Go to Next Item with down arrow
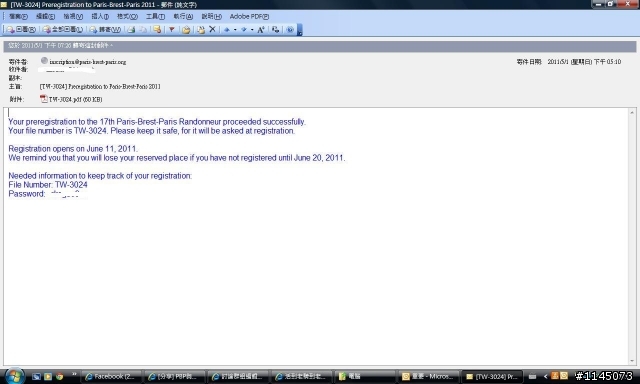This screenshot has height=384, width=640. point(244,29)
